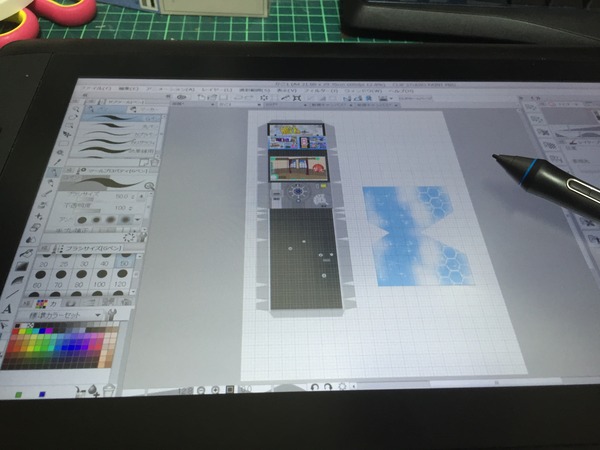Select the 丸ペン sub tool
The image size is (600, 450).
pos(120,126)
